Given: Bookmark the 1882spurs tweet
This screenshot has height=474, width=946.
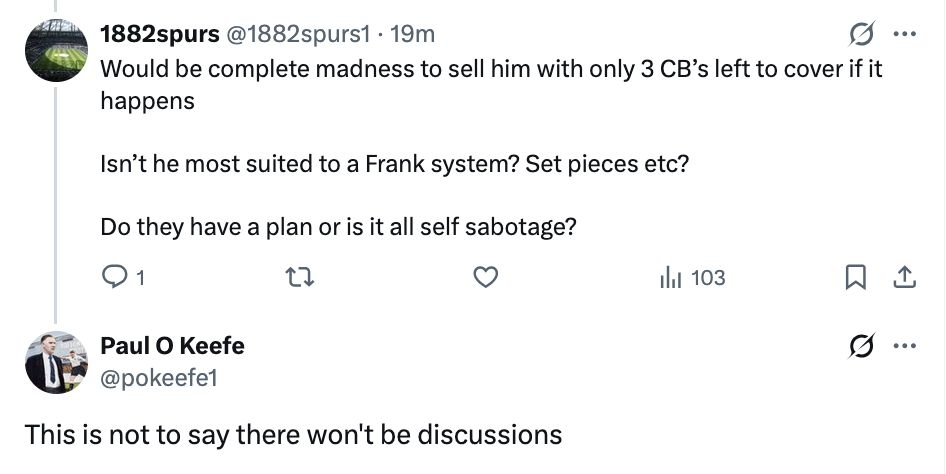Looking at the screenshot, I should pos(855,278).
